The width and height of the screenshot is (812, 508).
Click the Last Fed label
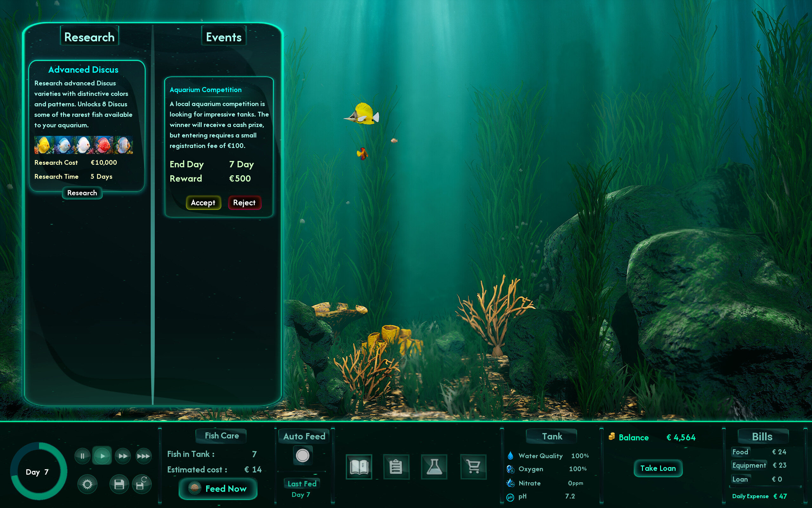(302, 484)
